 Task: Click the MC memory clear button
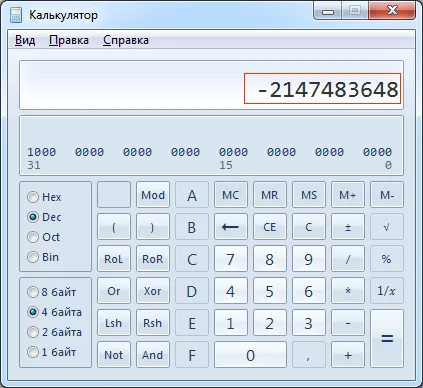click(x=231, y=195)
